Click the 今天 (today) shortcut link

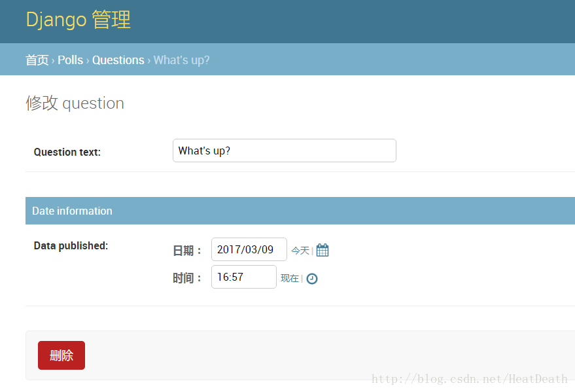pyautogui.click(x=300, y=251)
